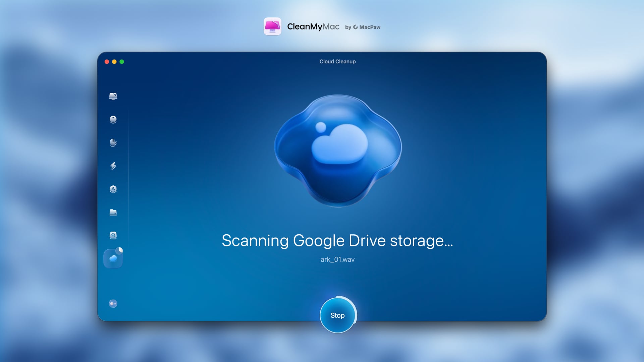Click the CleanMyMac wordmark text
Image resolution: width=644 pixels, height=362 pixels.
(314, 27)
